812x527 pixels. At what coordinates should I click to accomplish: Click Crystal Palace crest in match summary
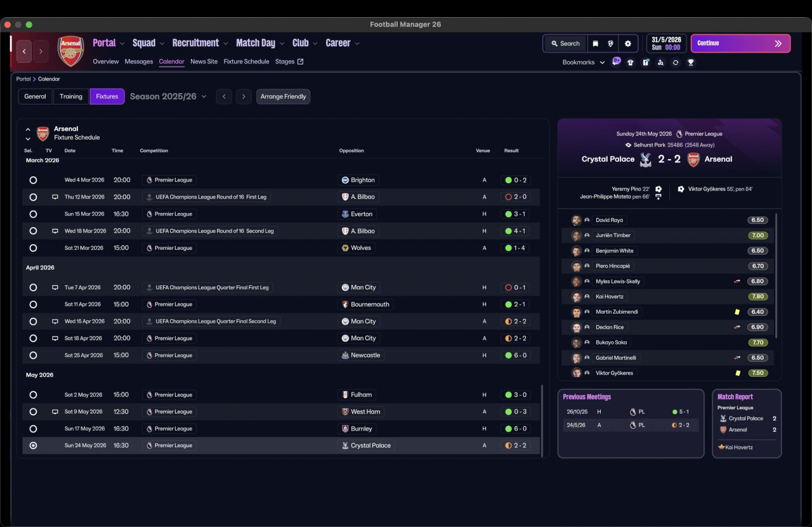(646, 159)
